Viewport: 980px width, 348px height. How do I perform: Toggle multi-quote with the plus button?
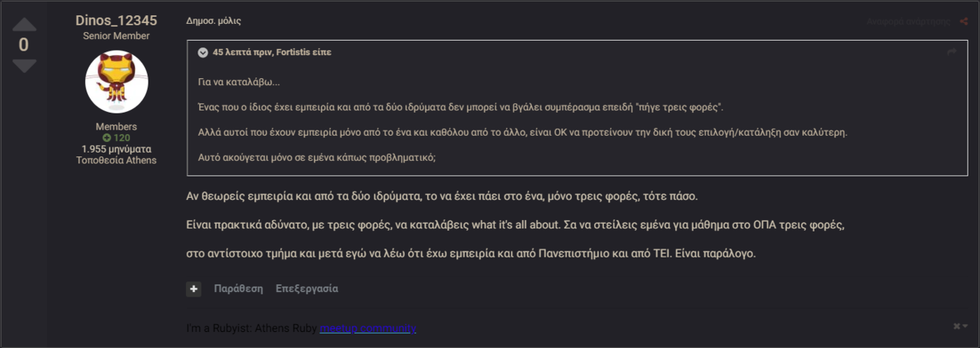[193, 289]
